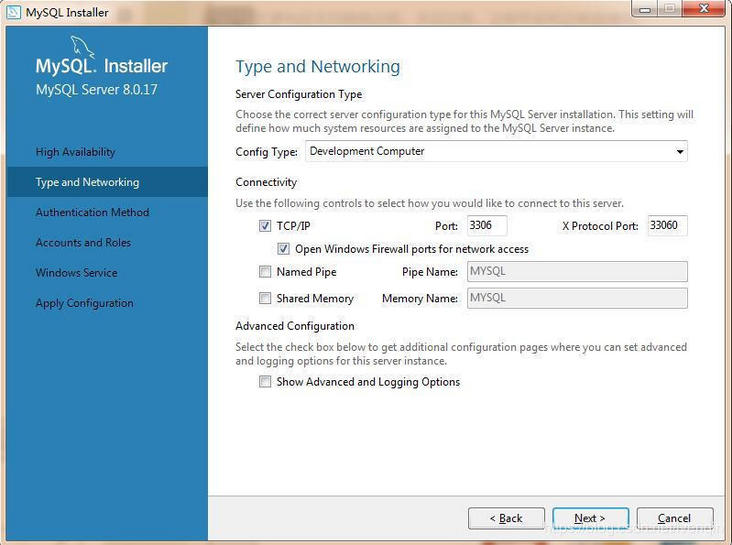732x545 pixels.
Task: Open the Config Type dropdown
Action: (496, 151)
